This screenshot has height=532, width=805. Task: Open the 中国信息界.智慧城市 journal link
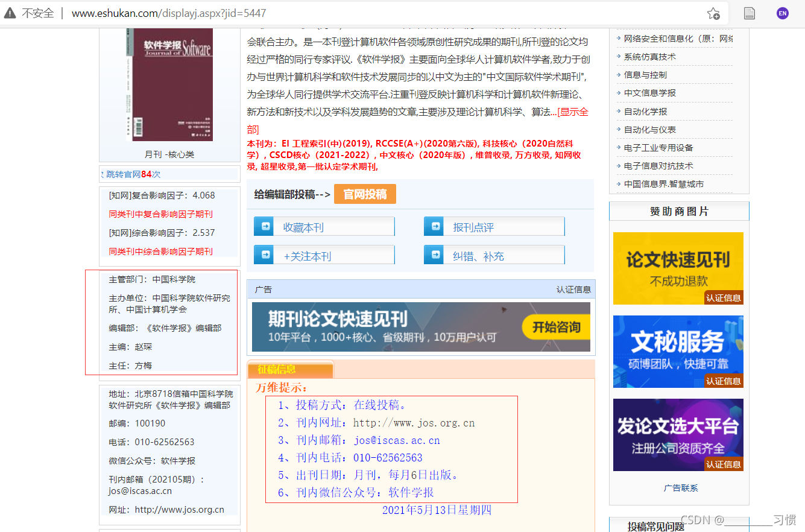[664, 184]
